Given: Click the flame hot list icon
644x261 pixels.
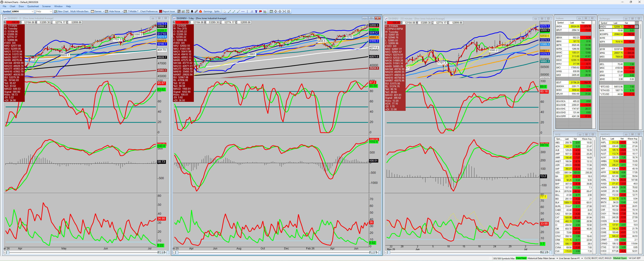Looking at the screenshot, I should pyautogui.click(x=201, y=11).
